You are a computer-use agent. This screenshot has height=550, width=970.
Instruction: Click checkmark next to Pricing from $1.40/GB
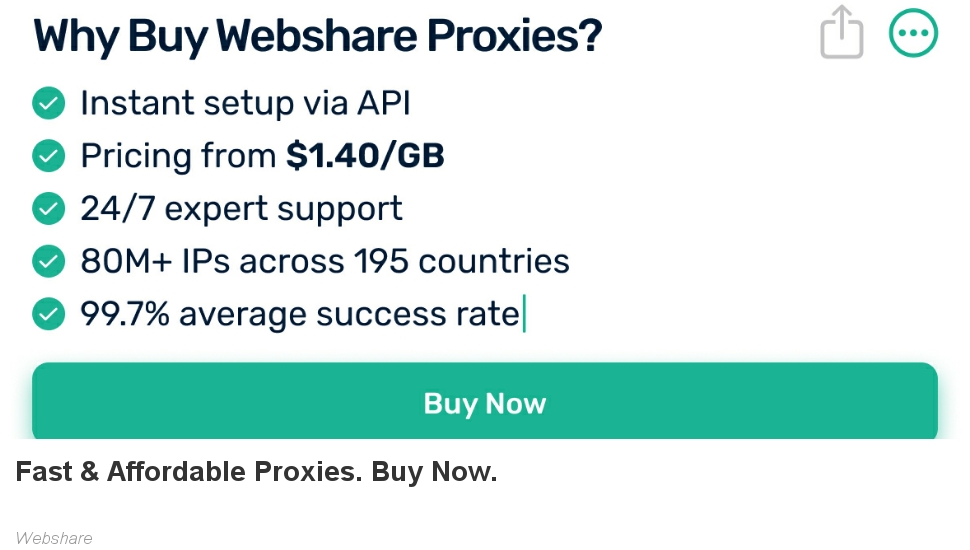[48, 156]
